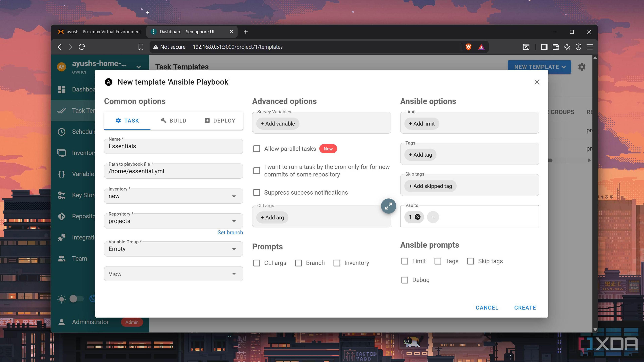This screenshot has width=644, height=362.
Task: Tick the Debug ansible prompt checkbox
Action: click(x=405, y=280)
